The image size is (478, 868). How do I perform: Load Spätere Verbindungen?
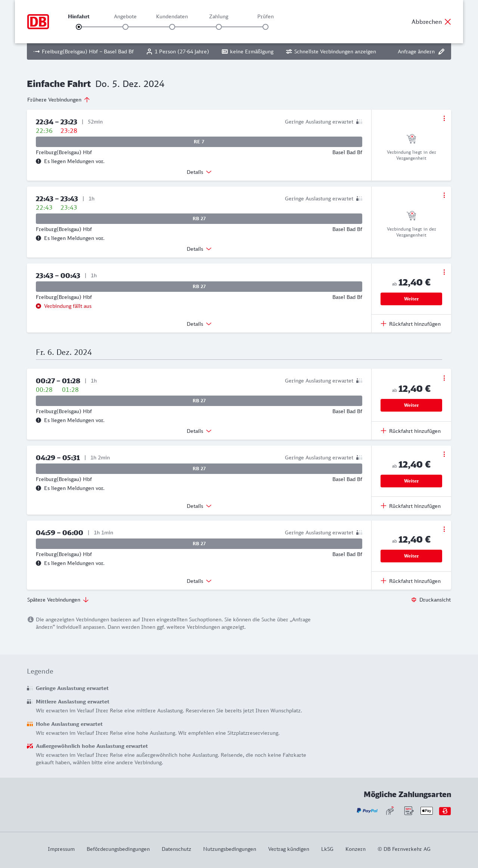58,600
